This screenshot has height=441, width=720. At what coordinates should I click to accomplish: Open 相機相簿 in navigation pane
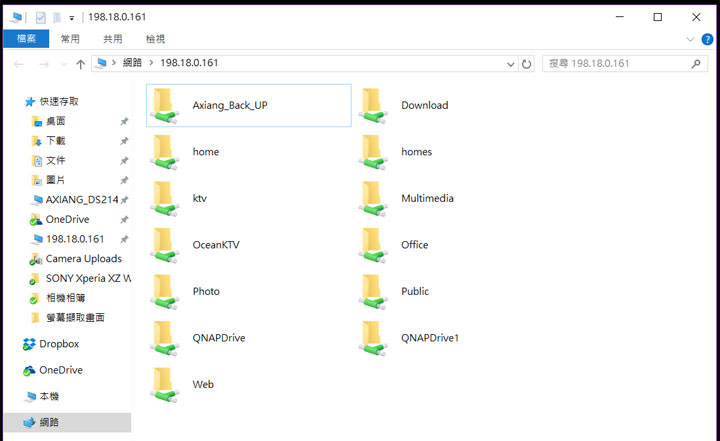pyautogui.click(x=66, y=298)
